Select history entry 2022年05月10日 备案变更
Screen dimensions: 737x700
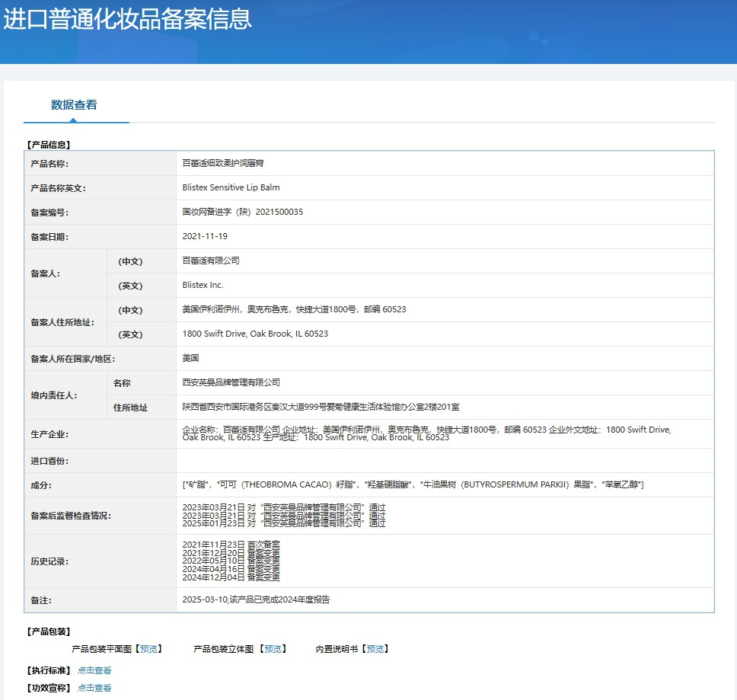[x=231, y=561]
